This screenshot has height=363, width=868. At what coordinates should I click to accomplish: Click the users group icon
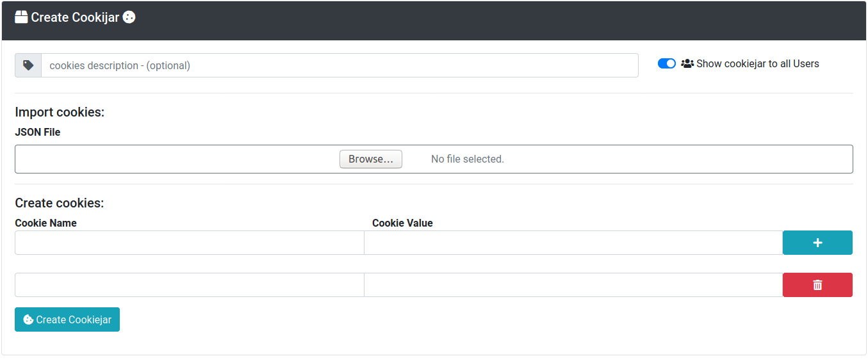[x=687, y=63]
